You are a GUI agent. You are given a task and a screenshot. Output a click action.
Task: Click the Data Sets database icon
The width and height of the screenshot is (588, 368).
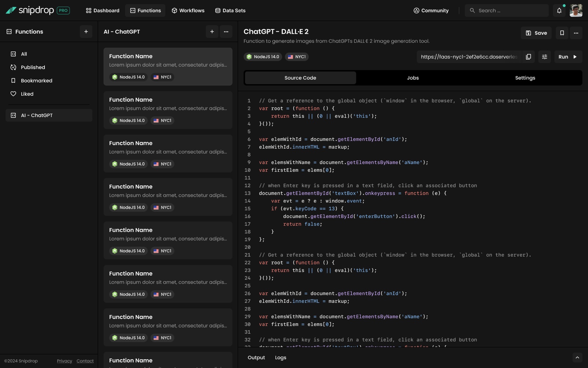218,11
